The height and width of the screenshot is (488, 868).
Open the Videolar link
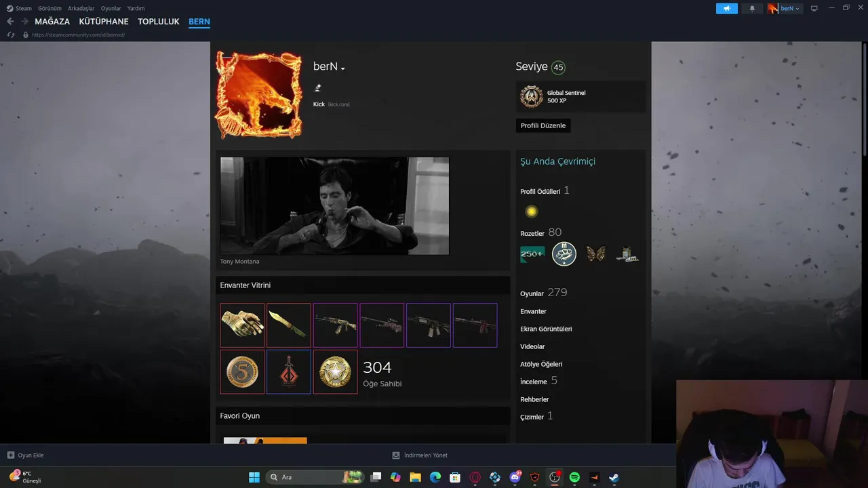(x=532, y=346)
